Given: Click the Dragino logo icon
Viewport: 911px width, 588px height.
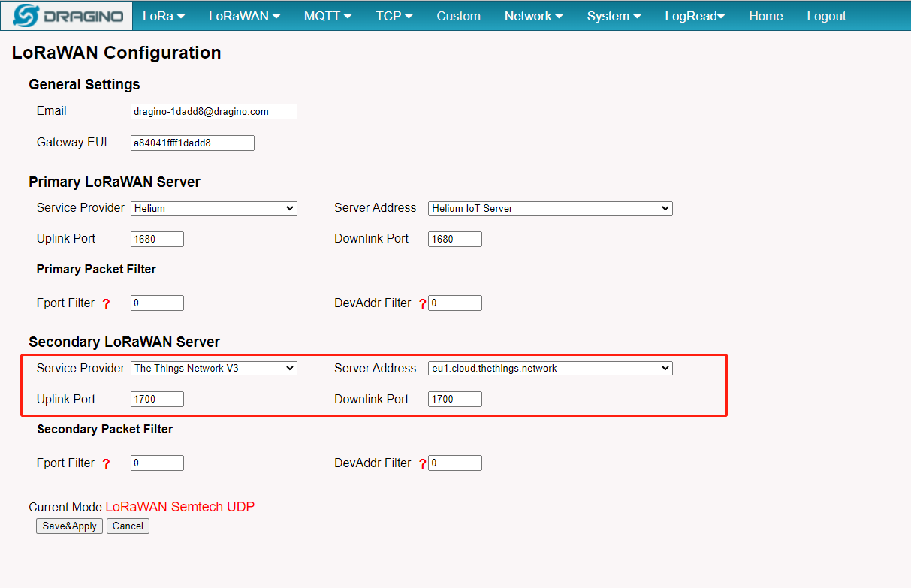Looking at the screenshot, I should (26, 16).
